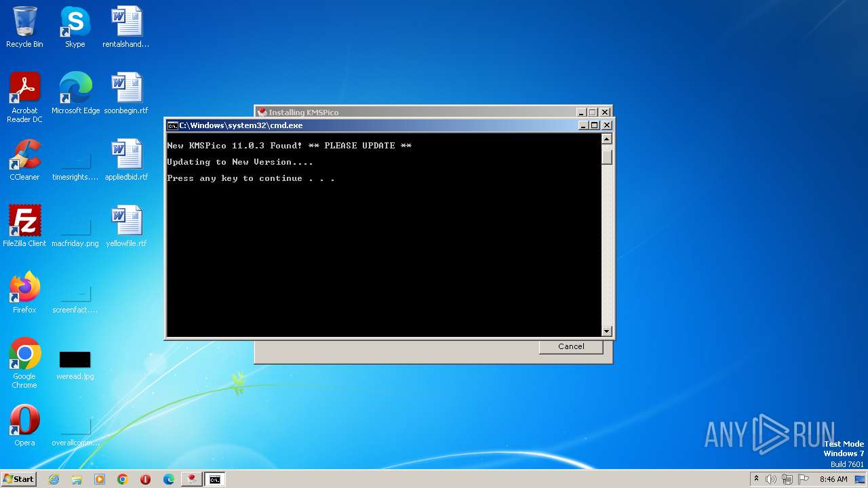Click the 'Updating to New Version' line
868x488 pixels.
[x=240, y=162]
